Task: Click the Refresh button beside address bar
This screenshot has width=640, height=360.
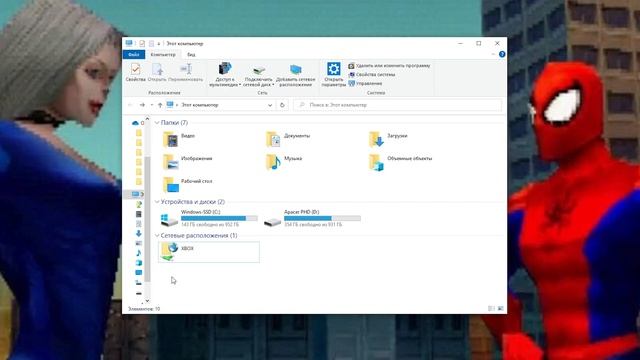Action: (x=282, y=105)
